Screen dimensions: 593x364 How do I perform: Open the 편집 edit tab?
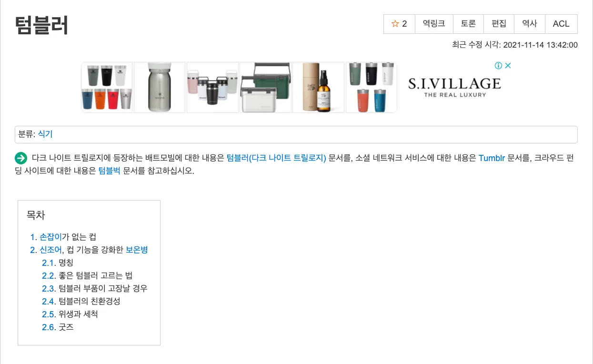499,24
